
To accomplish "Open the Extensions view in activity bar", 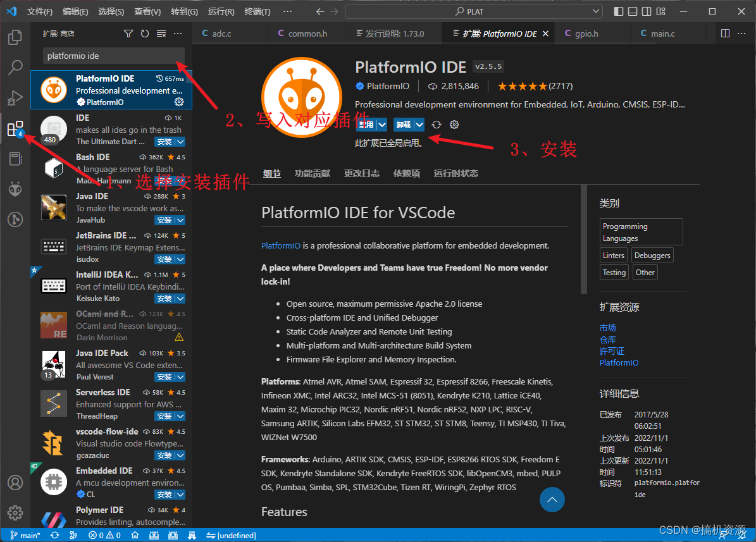I will pyautogui.click(x=15, y=128).
